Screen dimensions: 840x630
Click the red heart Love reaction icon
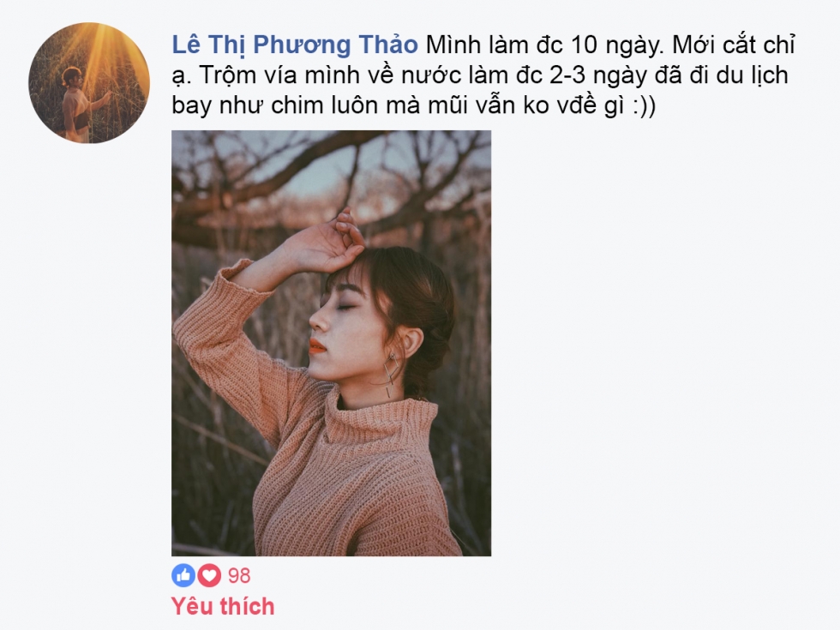coord(209,575)
